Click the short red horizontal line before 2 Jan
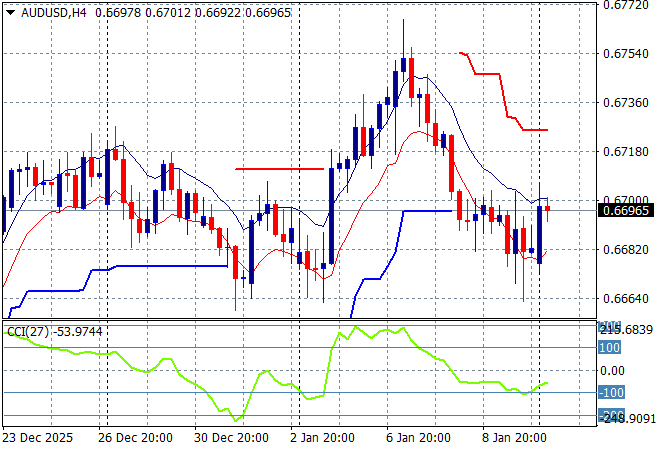This screenshot has height=450, width=660. 280,169
